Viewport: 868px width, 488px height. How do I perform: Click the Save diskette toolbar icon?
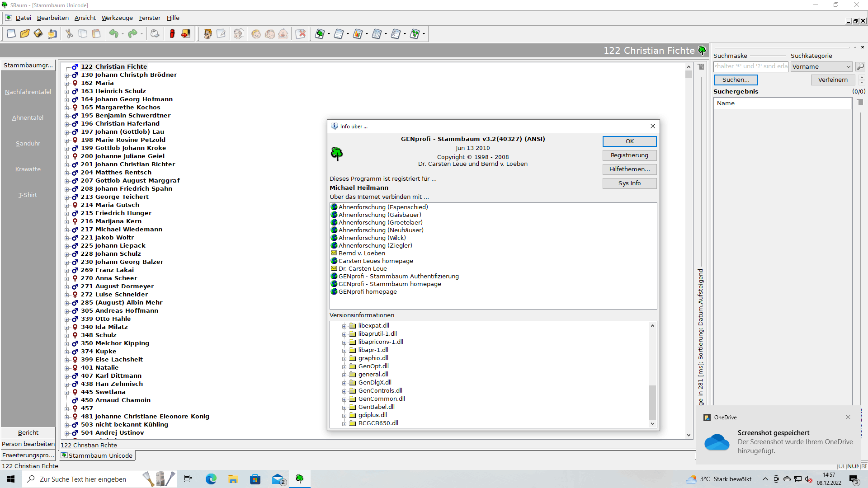pos(38,33)
